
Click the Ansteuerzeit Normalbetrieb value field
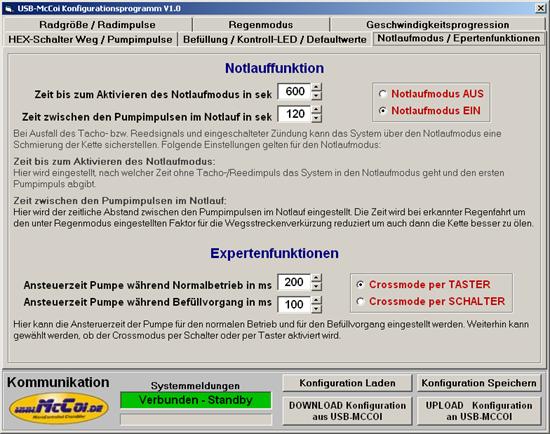tap(294, 282)
